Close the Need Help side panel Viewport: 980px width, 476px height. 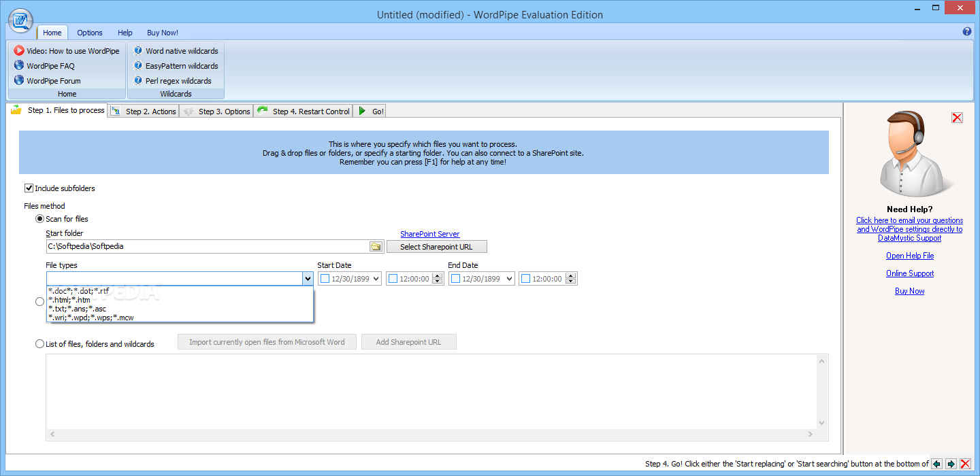tap(957, 118)
